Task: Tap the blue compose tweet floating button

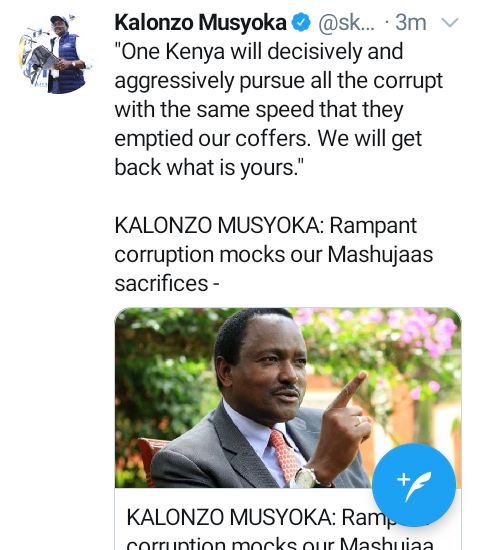Action: (414, 485)
